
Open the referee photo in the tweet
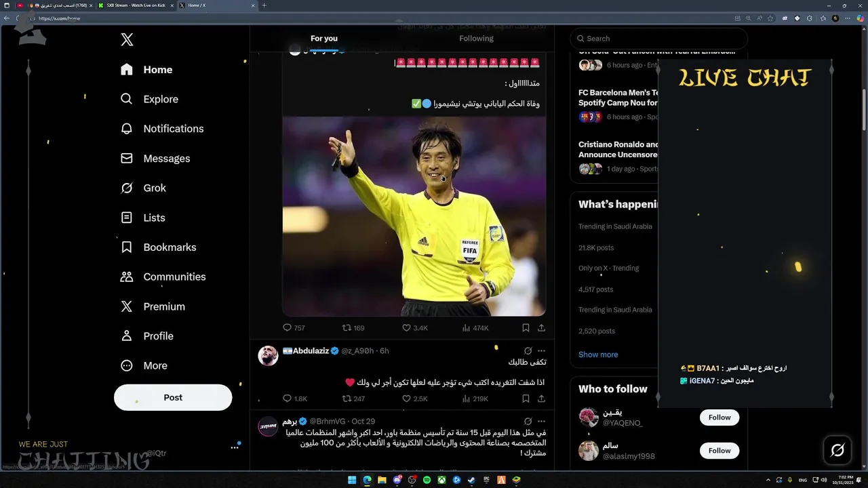414,216
